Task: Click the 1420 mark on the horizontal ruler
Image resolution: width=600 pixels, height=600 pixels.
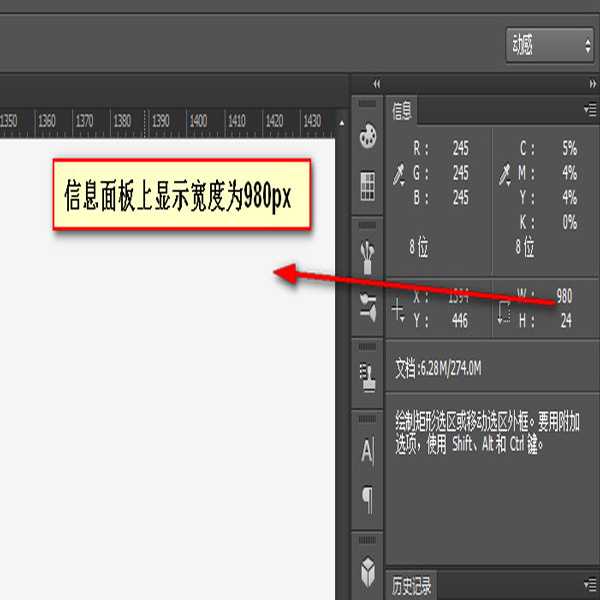Action: (274, 121)
